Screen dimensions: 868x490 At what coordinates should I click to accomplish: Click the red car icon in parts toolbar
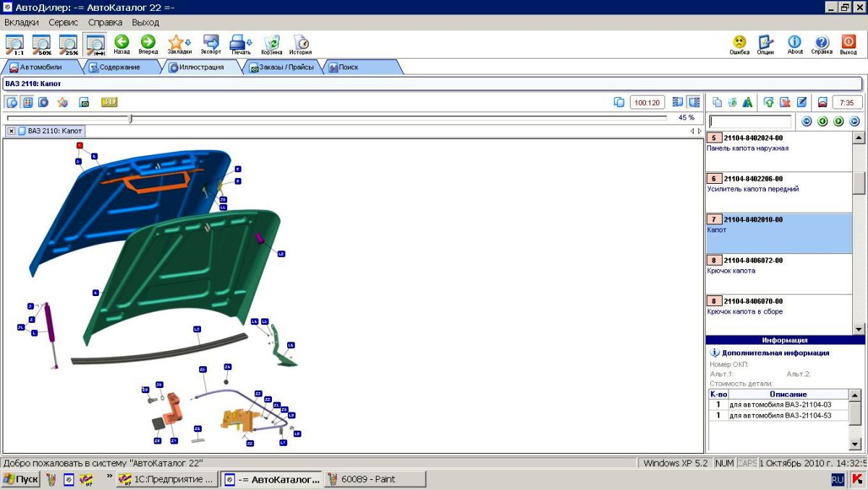point(822,102)
